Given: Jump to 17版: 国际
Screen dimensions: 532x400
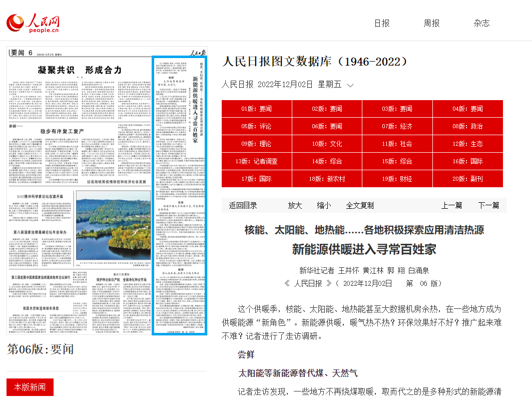Looking at the screenshot, I should click(257, 179).
